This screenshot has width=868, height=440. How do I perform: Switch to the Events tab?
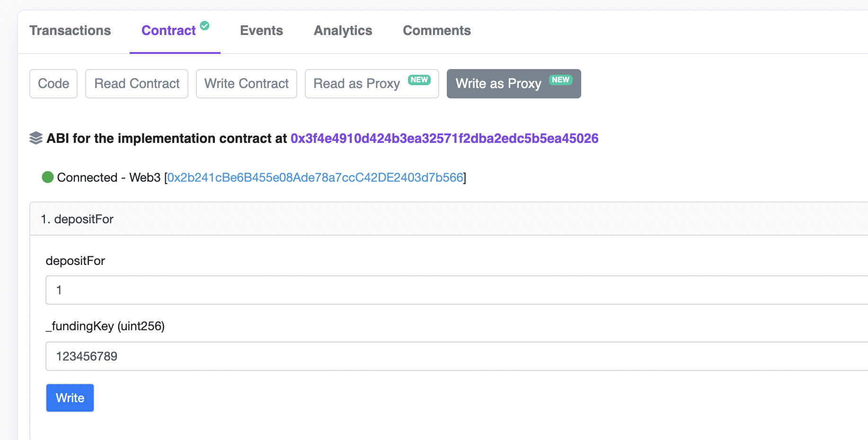(261, 30)
